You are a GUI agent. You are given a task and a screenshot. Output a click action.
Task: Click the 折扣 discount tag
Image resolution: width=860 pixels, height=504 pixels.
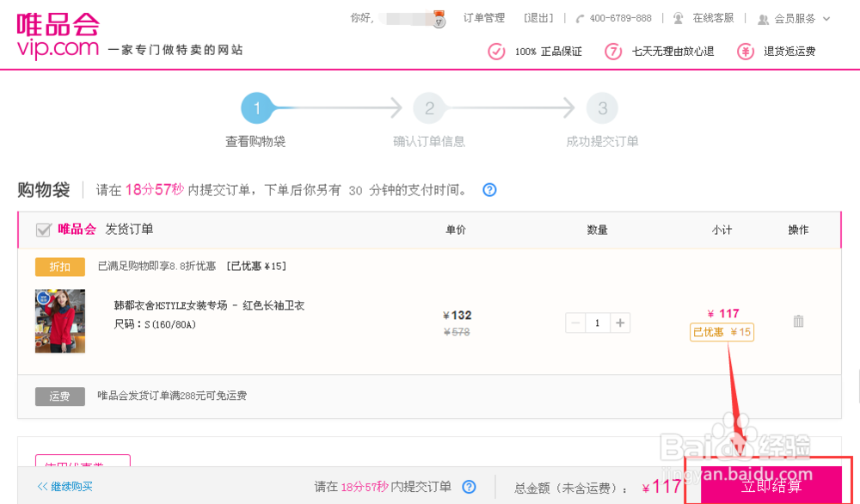coord(60,267)
